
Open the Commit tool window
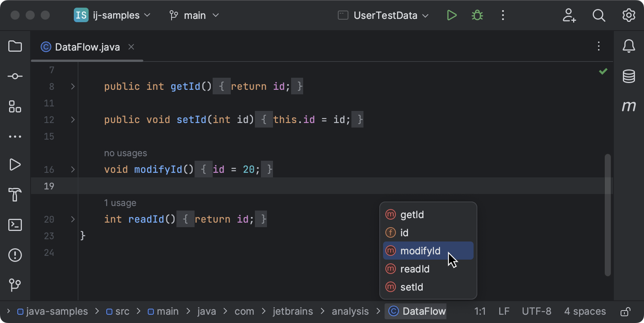pos(15,77)
